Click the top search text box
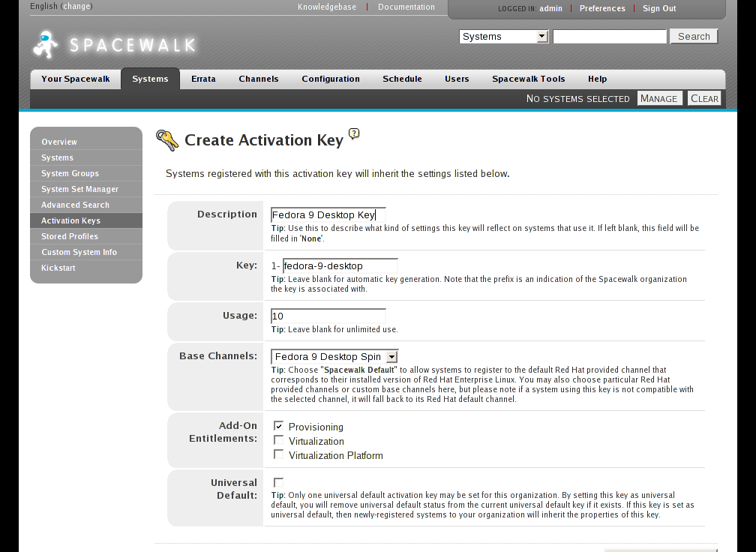Image resolution: width=756 pixels, height=552 pixels. [610, 37]
